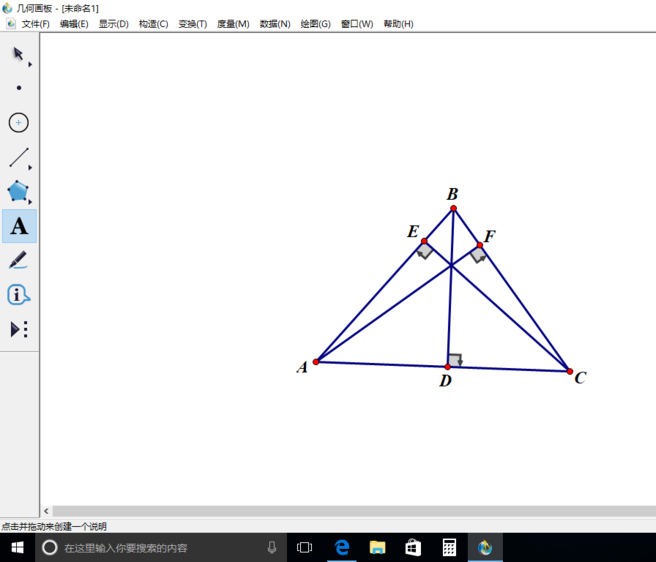656x562 pixels.
Task: Click the right-angle marker at F
Action: point(478,255)
